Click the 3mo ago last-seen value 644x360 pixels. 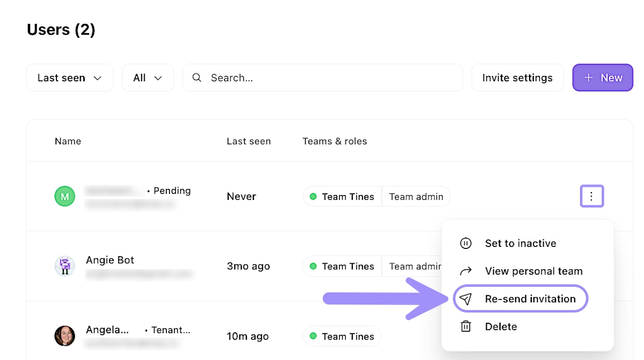coord(248,266)
